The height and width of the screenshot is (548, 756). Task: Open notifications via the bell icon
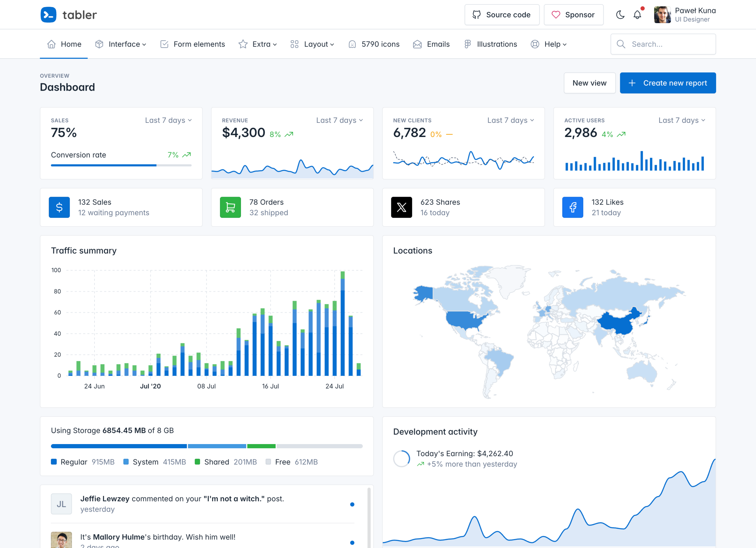tap(637, 15)
